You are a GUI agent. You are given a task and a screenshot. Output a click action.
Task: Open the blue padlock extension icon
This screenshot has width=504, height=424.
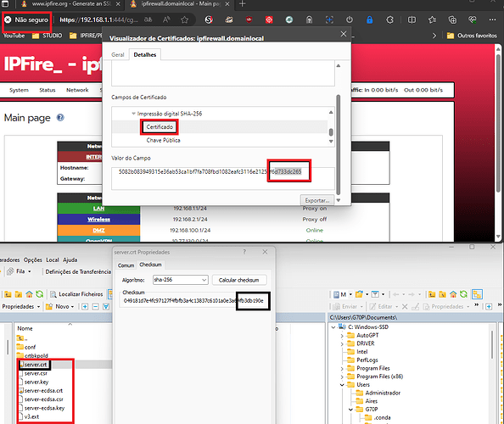(370, 20)
